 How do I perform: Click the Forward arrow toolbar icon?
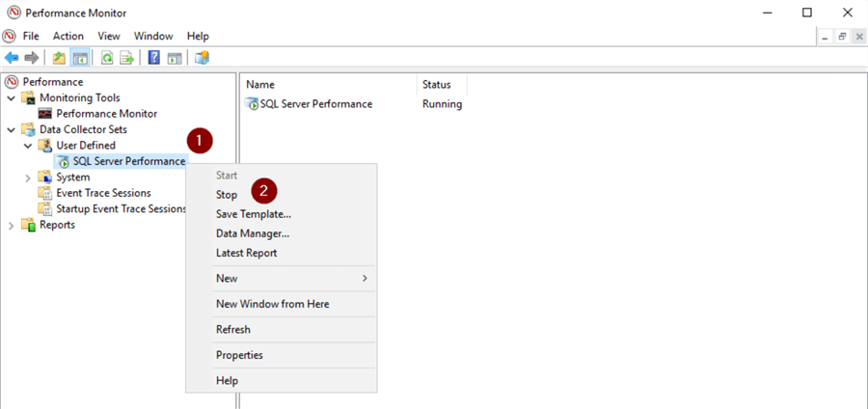click(32, 58)
